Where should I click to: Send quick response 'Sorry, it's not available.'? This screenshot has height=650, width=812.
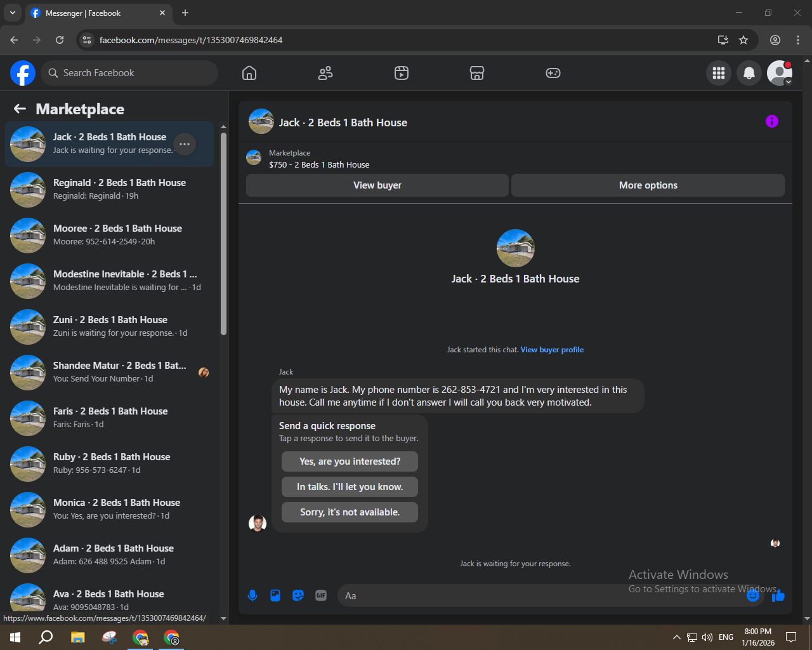(350, 512)
